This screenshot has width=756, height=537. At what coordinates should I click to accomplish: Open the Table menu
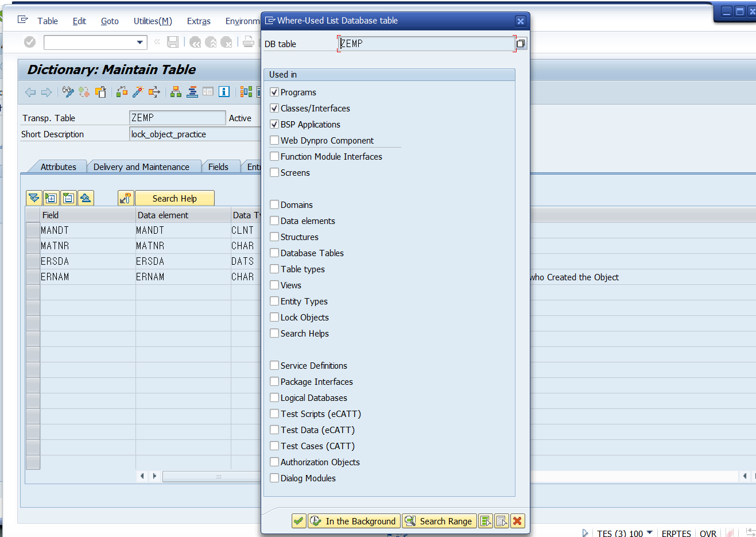[48, 21]
